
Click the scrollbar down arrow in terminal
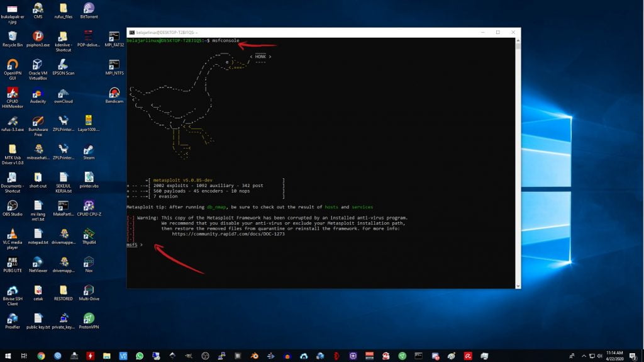point(518,286)
